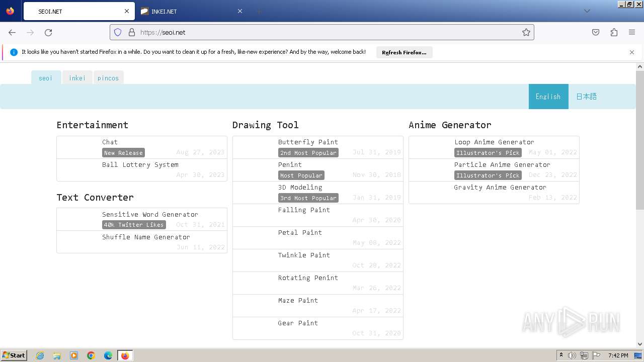Go back using the browser back arrow
644x362 pixels.
point(12,32)
